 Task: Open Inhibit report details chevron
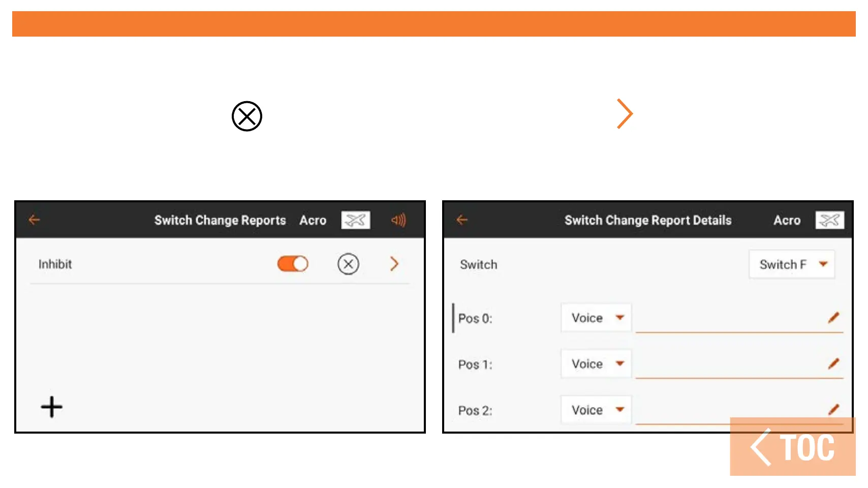coord(394,264)
